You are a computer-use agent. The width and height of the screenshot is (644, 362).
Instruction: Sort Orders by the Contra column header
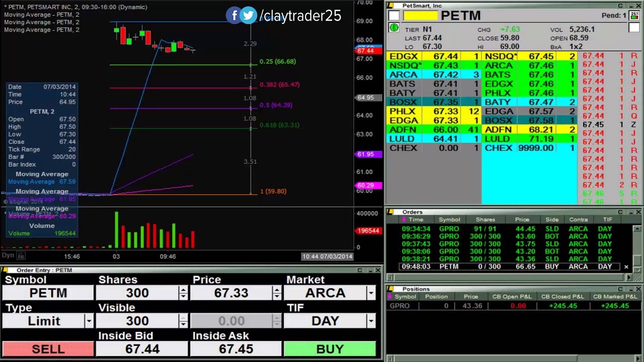[578, 220]
